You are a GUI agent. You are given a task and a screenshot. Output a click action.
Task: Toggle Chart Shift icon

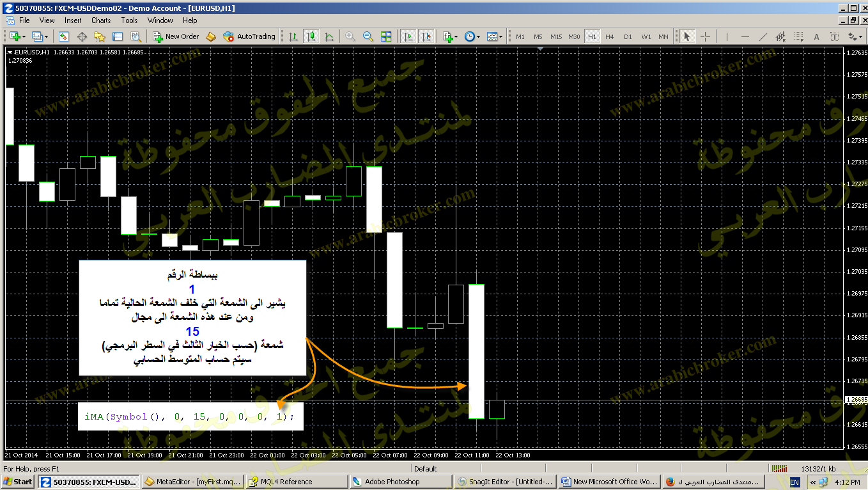426,36
